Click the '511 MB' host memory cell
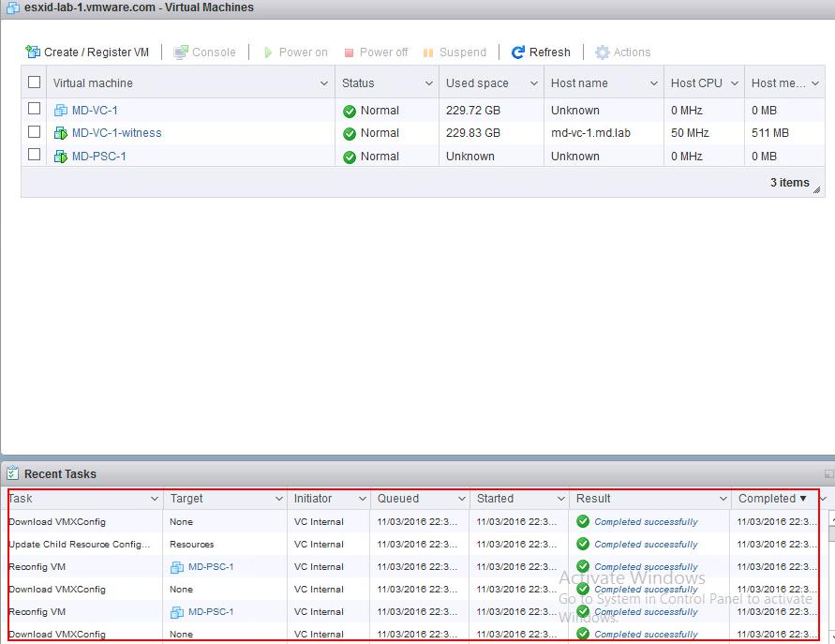Viewport: 835px width, 644px height. click(770, 132)
